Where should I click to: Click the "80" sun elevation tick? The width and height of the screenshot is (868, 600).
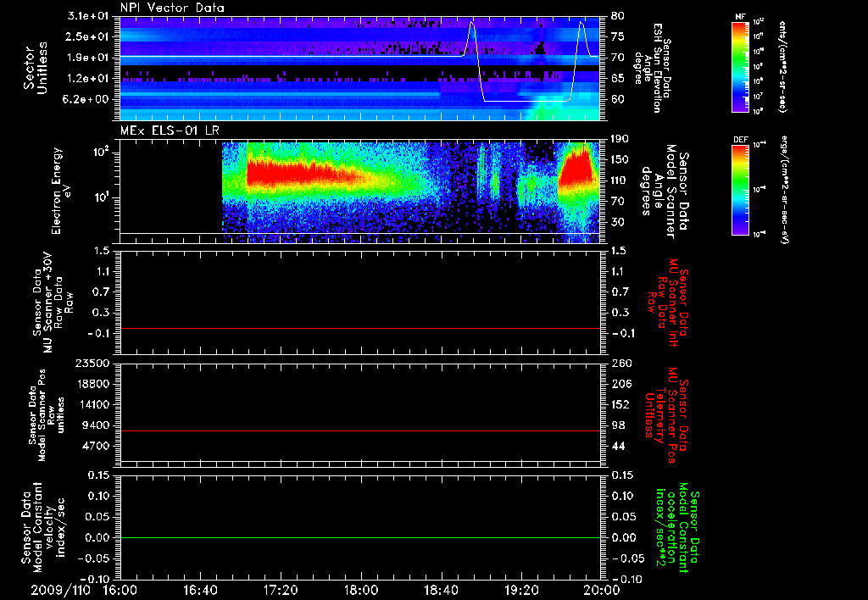(x=617, y=16)
